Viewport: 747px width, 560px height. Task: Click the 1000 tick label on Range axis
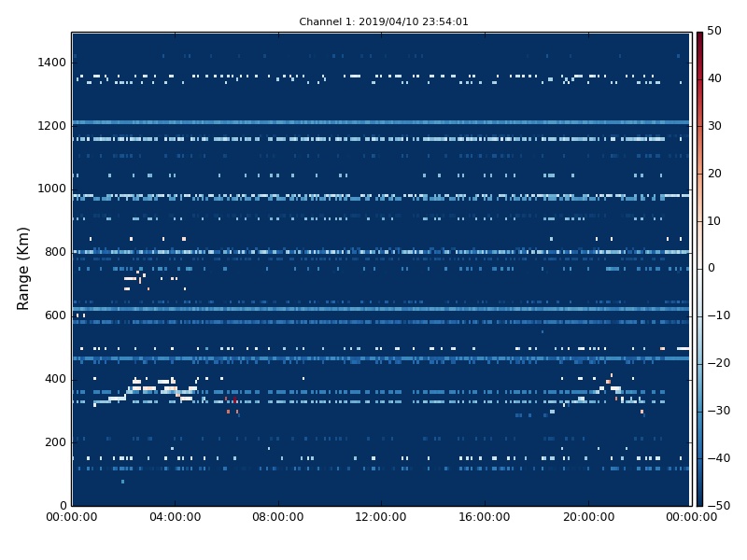pos(52,189)
